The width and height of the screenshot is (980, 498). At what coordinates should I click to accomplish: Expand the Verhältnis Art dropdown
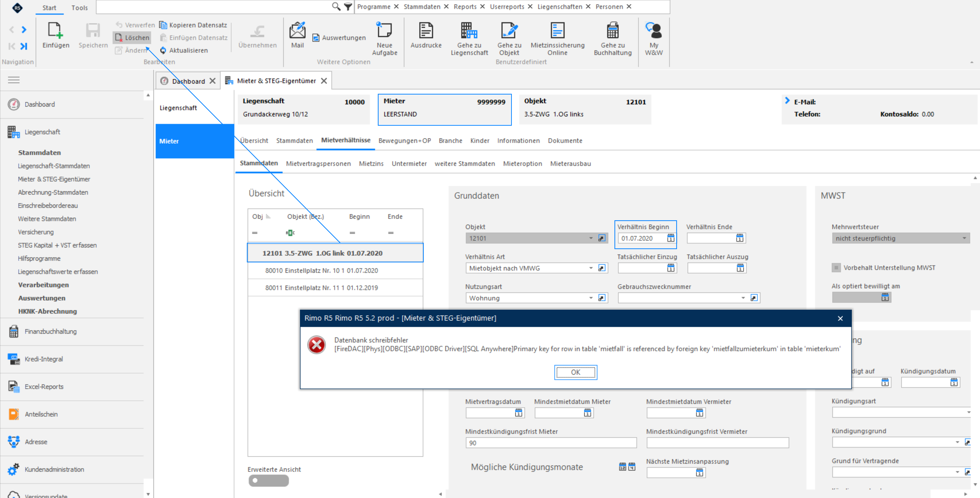tap(590, 268)
